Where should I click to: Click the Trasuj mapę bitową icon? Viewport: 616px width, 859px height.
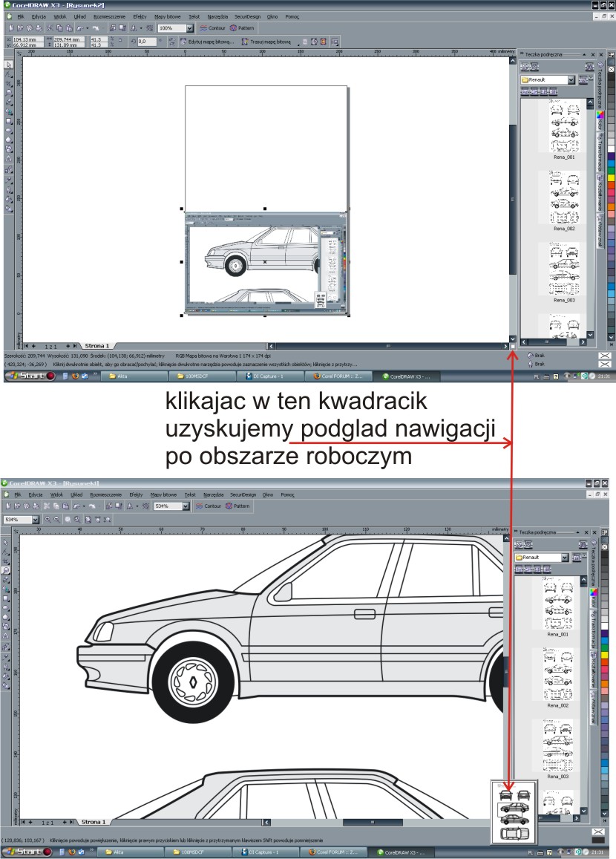[244, 42]
